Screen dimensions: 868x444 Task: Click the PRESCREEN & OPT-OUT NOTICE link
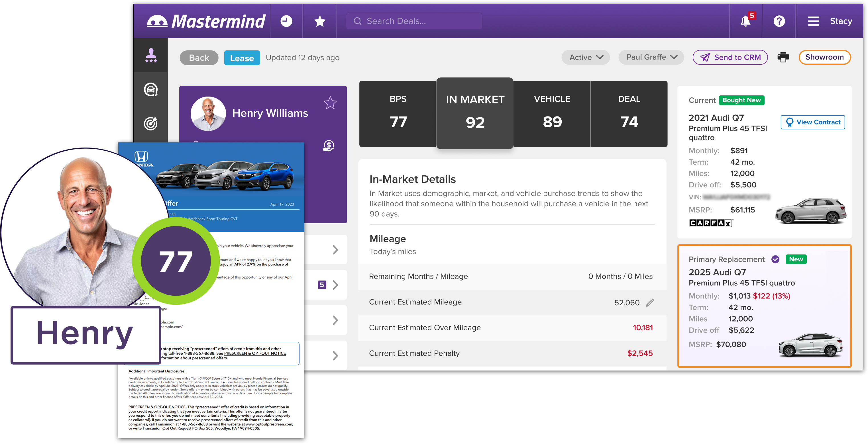coord(255,353)
